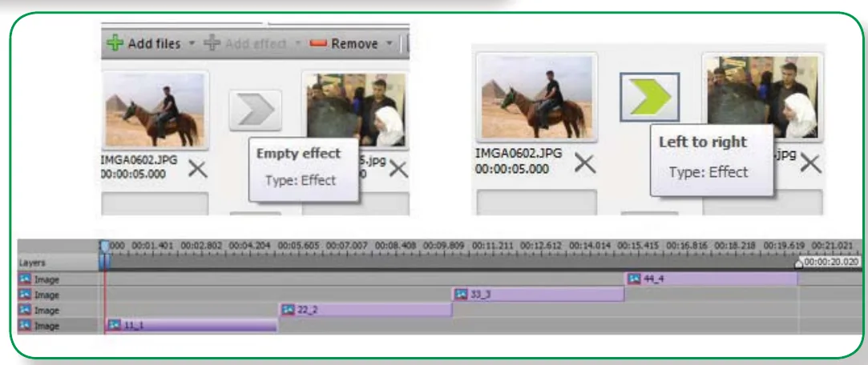Select the group photo thumbnail behind the Empty effect tooltip

(355, 110)
